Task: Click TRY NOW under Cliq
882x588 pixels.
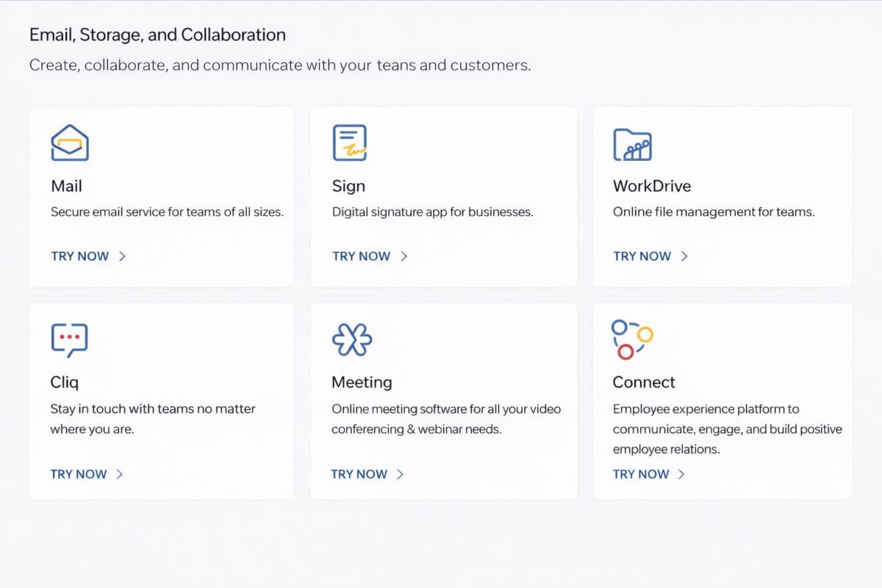Action: (79, 474)
